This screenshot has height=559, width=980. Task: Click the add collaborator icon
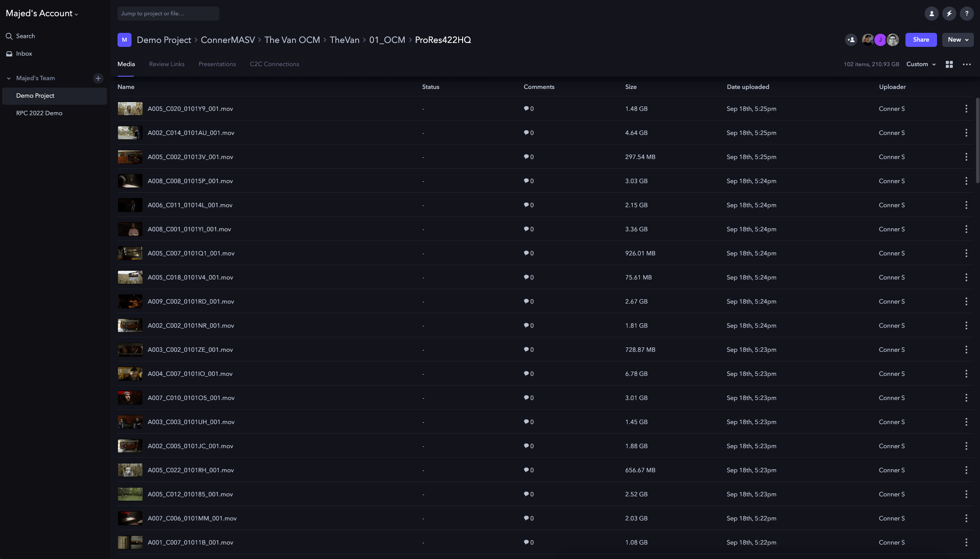pos(851,40)
